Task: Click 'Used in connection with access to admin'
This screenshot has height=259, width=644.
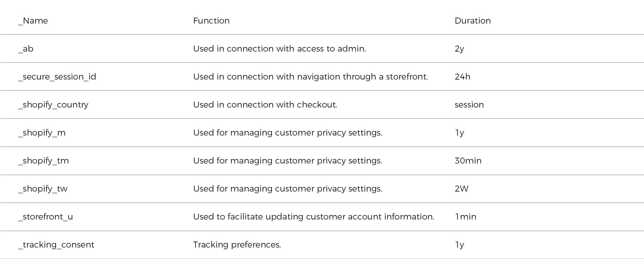Action: coord(279,49)
